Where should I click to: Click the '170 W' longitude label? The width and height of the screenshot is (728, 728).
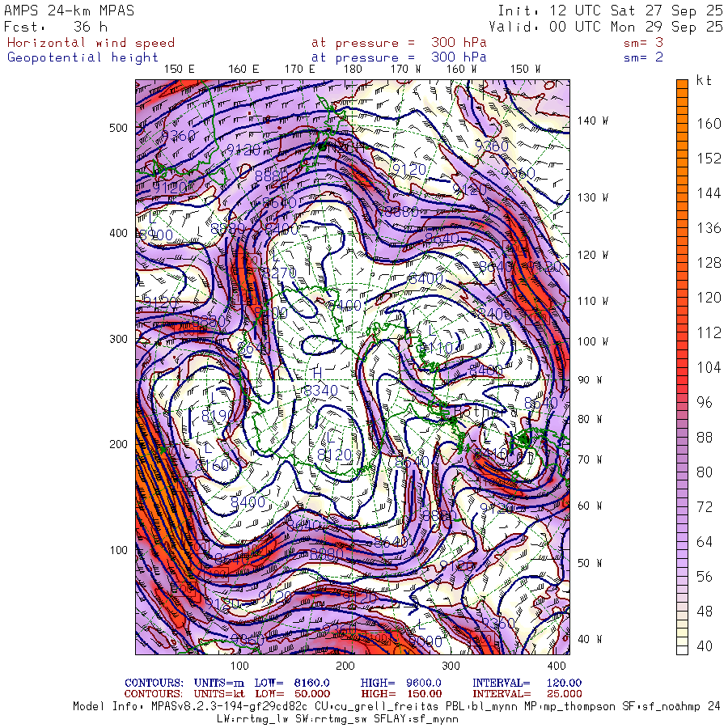tap(405, 70)
